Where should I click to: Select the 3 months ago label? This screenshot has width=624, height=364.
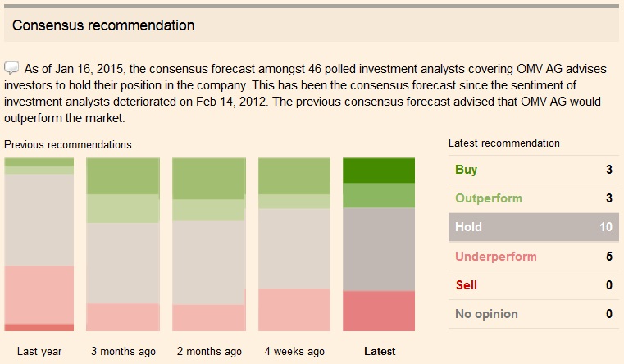coord(123,351)
